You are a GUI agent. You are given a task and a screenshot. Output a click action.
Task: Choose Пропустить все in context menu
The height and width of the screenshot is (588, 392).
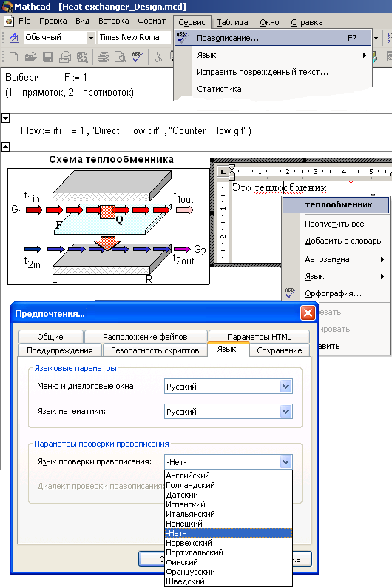coord(336,224)
